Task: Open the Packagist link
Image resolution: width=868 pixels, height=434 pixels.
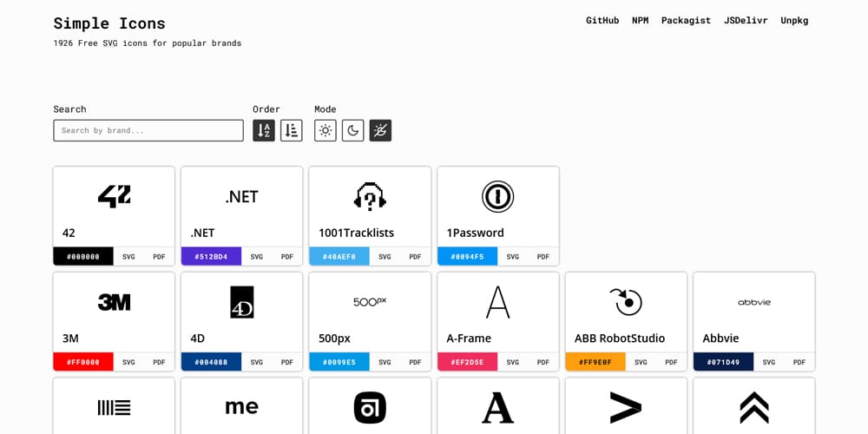Action: [x=686, y=21]
